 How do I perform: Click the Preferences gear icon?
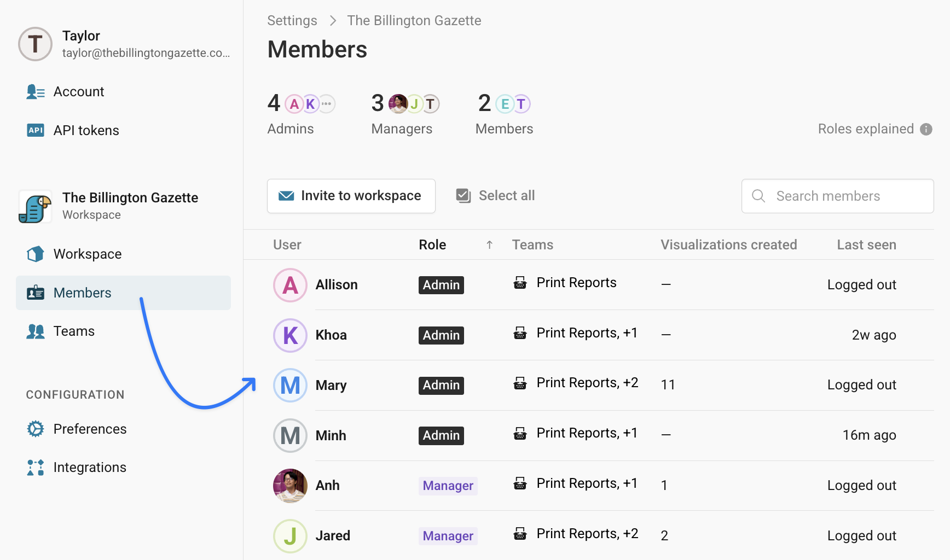36,429
